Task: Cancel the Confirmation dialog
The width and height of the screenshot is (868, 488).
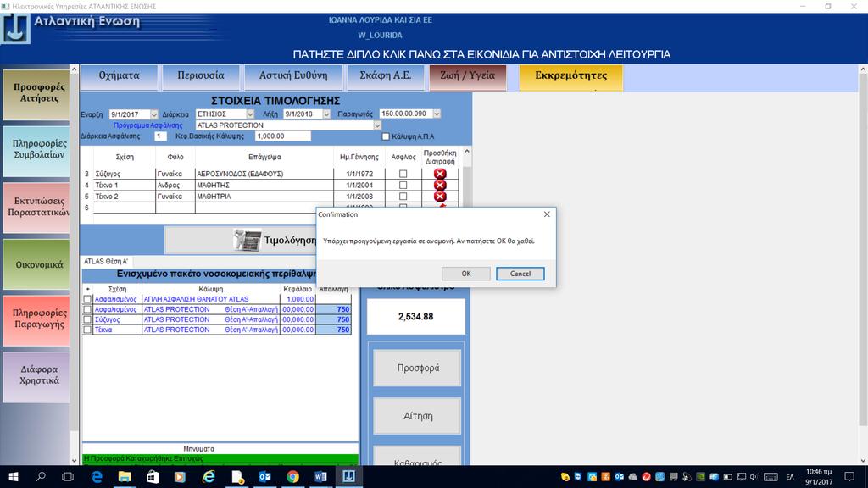Action: coord(520,274)
